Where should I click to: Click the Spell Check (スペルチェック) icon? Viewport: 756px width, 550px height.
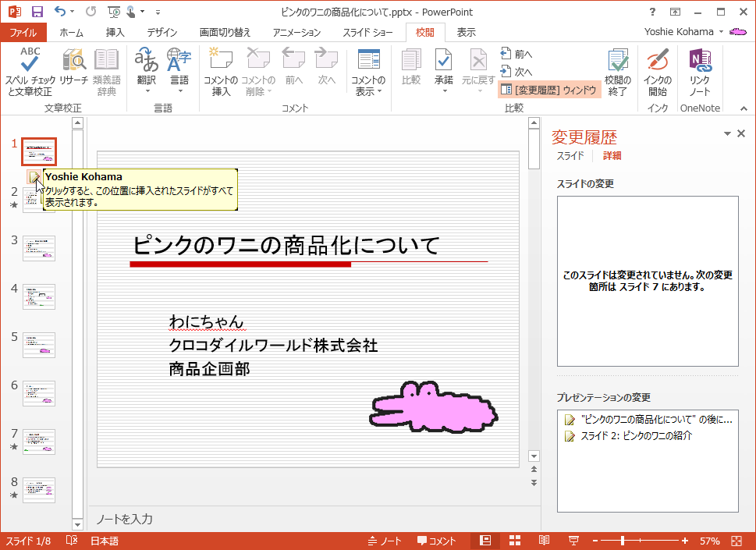click(30, 61)
